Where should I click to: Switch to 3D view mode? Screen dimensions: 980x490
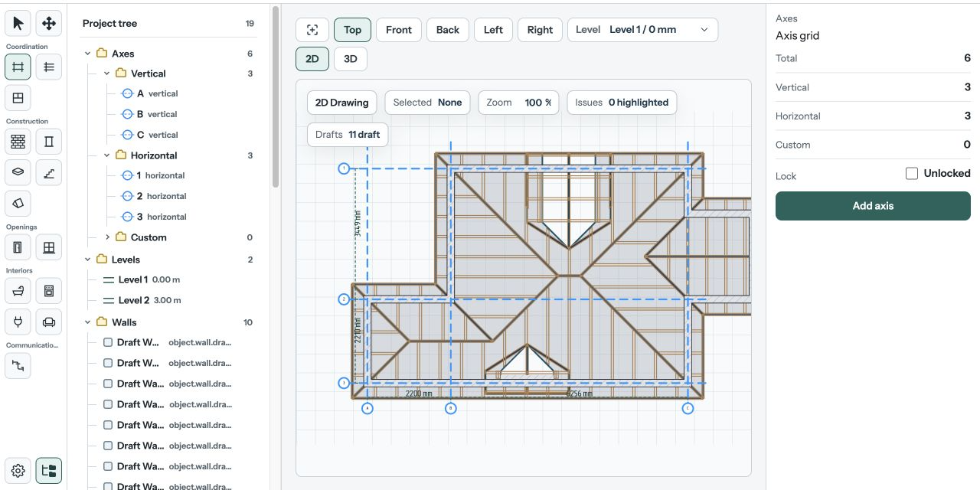(351, 59)
